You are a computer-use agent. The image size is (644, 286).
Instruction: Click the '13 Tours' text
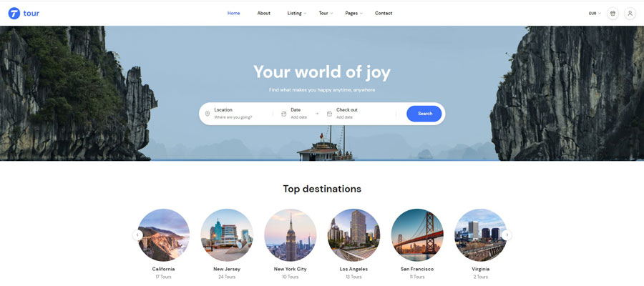pyautogui.click(x=353, y=277)
